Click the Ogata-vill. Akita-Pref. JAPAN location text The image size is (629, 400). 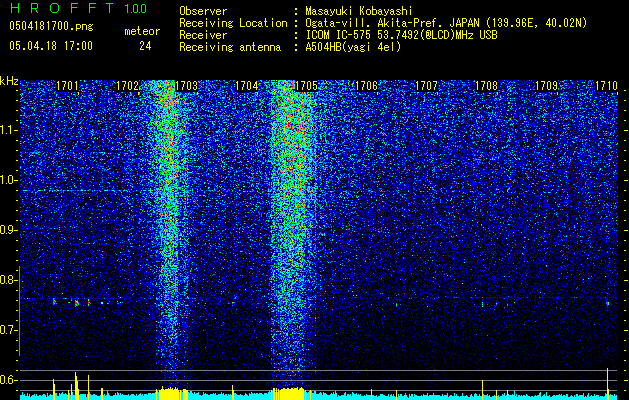[x=446, y=23]
